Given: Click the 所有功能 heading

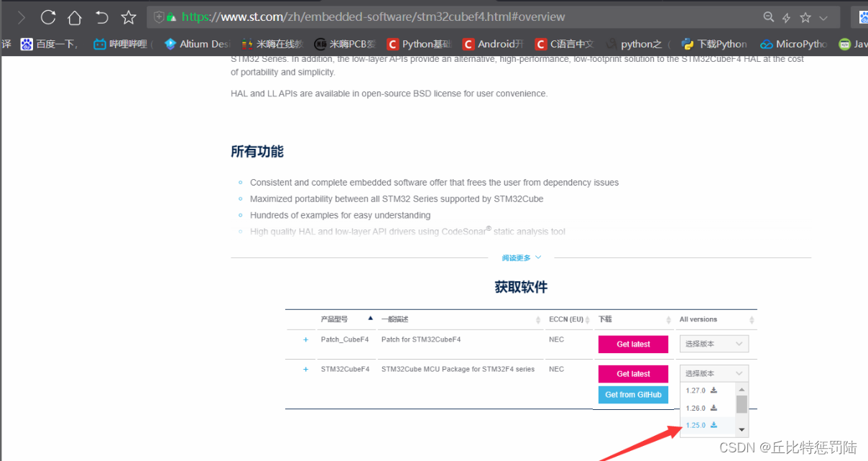Looking at the screenshot, I should click(257, 152).
